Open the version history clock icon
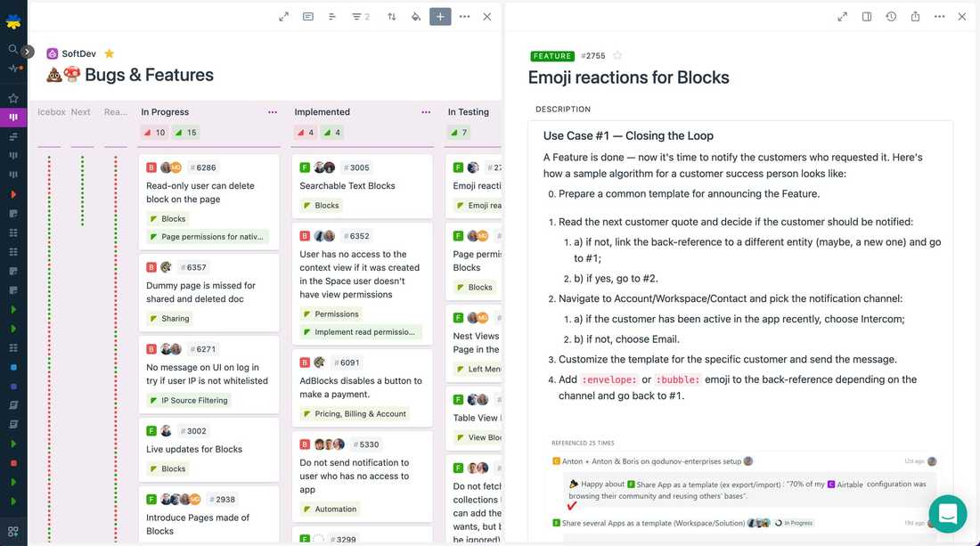The height and width of the screenshot is (546, 980). click(891, 17)
